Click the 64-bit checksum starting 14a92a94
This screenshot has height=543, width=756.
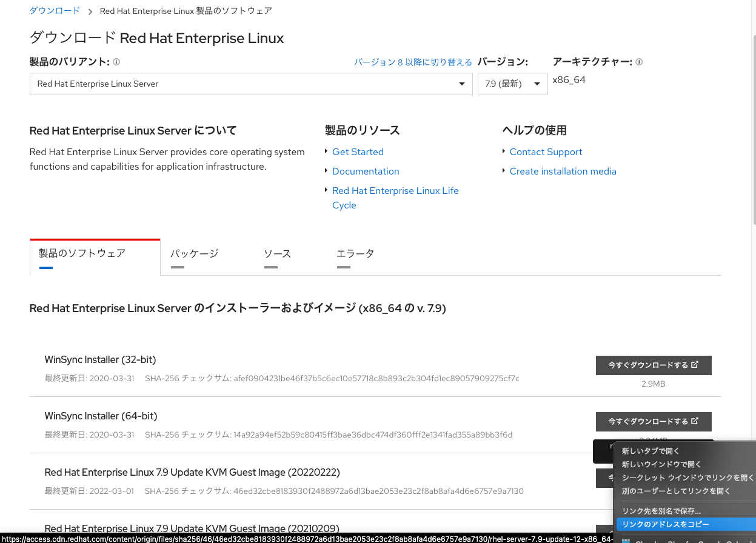pos(373,435)
